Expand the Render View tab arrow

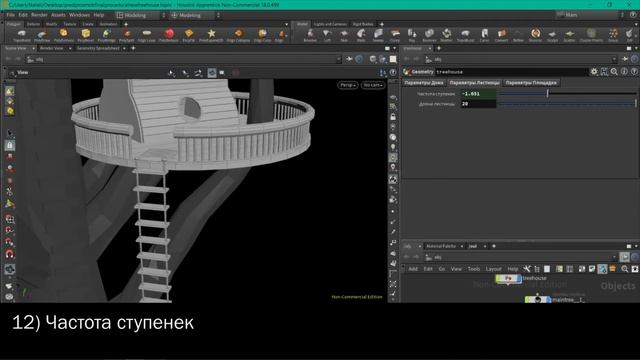coord(70,49)
